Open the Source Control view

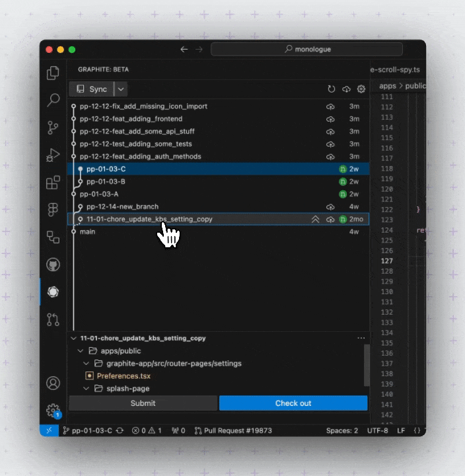(53, 128)
